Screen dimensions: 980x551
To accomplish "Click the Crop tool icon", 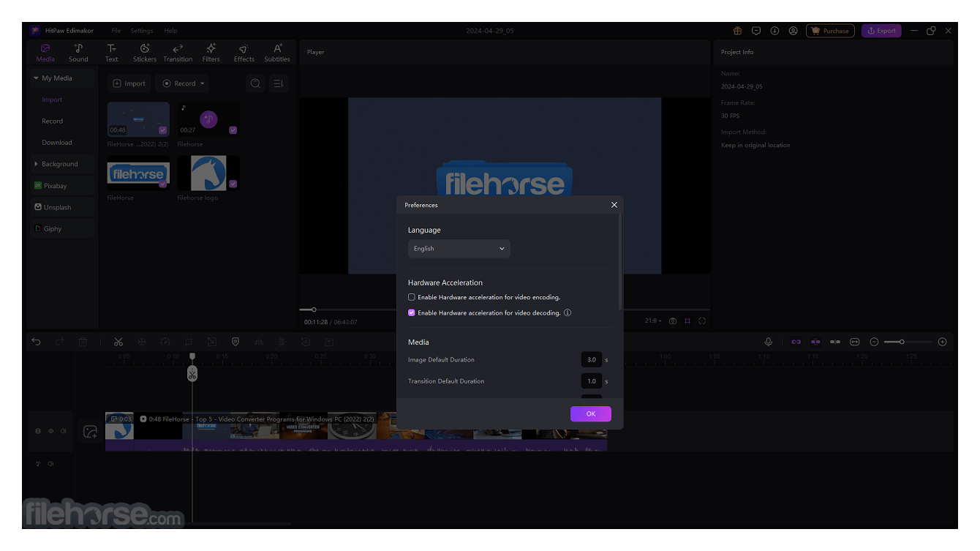I will point(189,342).
